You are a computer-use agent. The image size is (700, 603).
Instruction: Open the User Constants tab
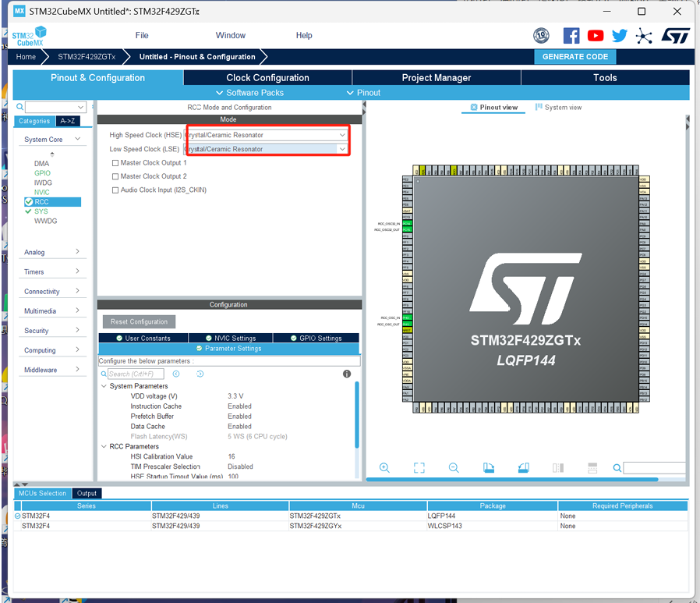pyautogui.click(x=143, y=338)
